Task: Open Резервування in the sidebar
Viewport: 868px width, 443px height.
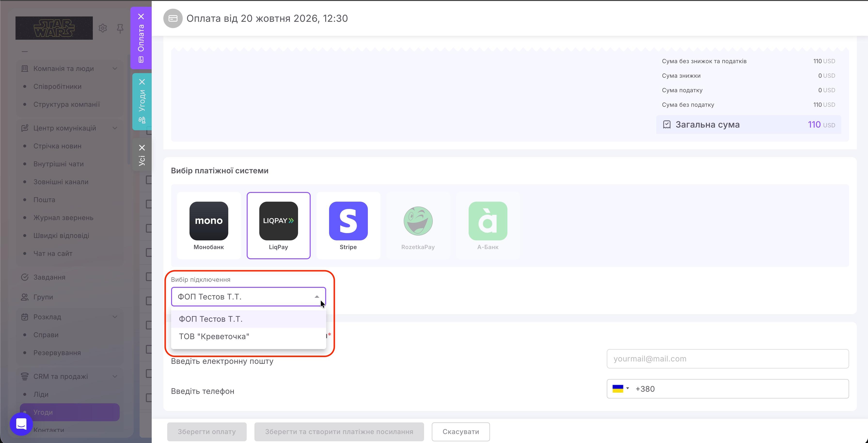Action: pos(57,353)
